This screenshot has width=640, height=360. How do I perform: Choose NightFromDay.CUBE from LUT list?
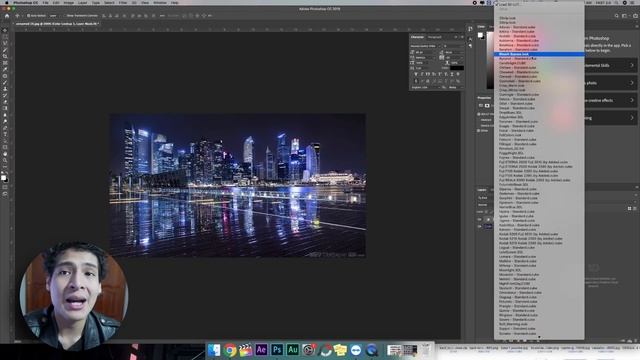(x=539, y=283)
